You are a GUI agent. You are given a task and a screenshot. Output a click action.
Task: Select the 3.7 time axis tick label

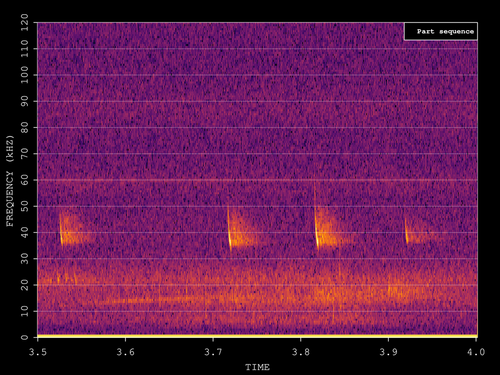[x=213, y=352]
